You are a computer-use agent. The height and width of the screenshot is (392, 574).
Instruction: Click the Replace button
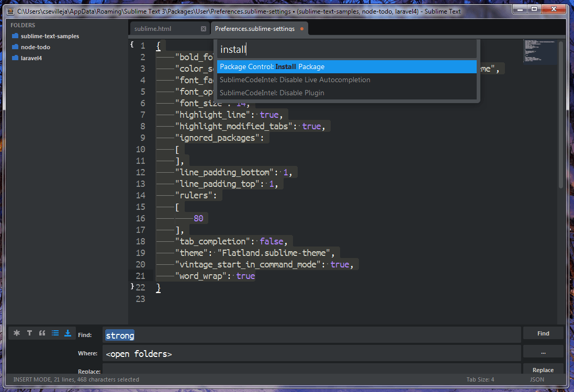tap(543, 369)
